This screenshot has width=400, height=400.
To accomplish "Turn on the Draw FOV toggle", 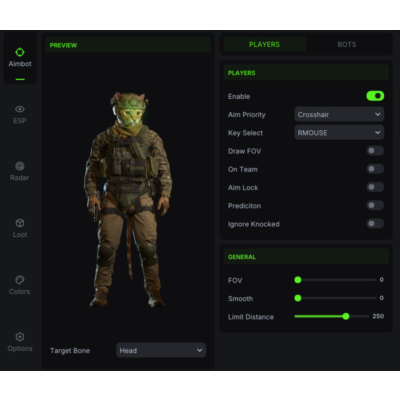I will click(x=375, y=151).
